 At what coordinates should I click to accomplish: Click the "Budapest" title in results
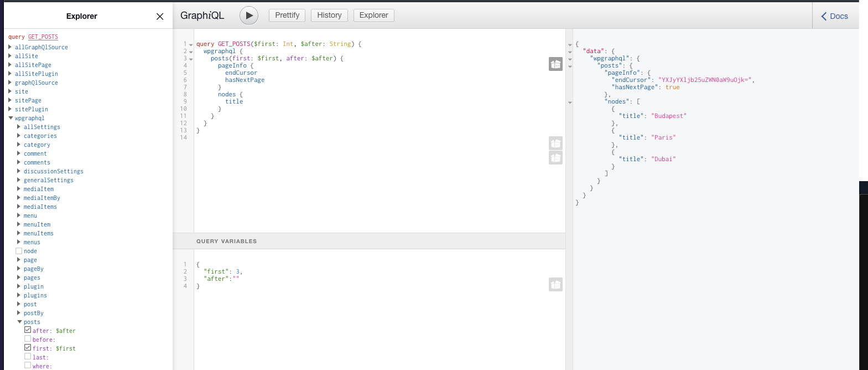point(669,116)
